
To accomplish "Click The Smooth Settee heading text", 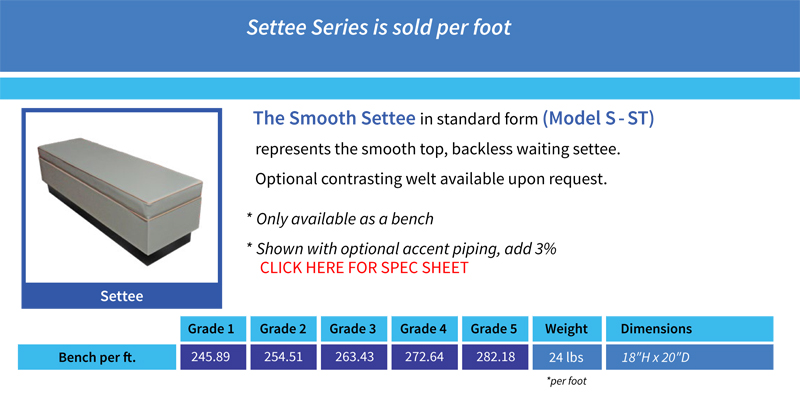I will coord(334,118).
